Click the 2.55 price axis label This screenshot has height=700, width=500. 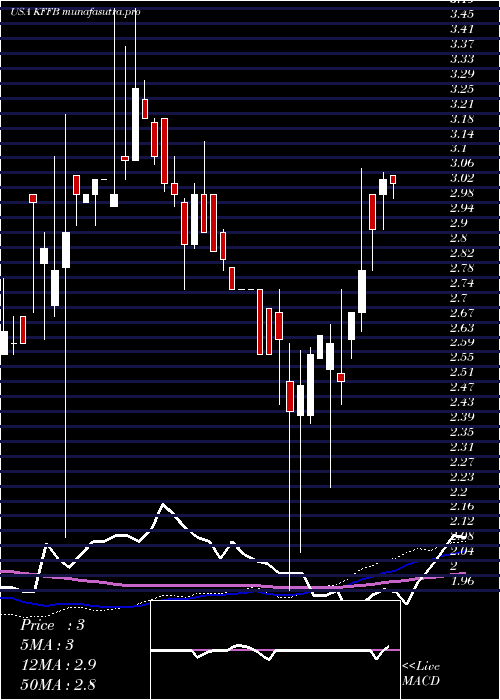click(462, 357)
